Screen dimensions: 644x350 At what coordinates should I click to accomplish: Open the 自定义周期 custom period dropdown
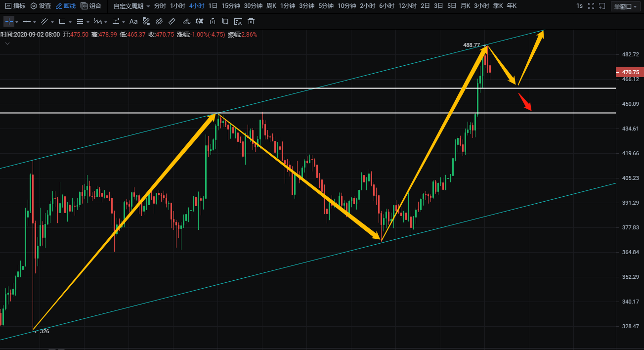click(131, 6)
